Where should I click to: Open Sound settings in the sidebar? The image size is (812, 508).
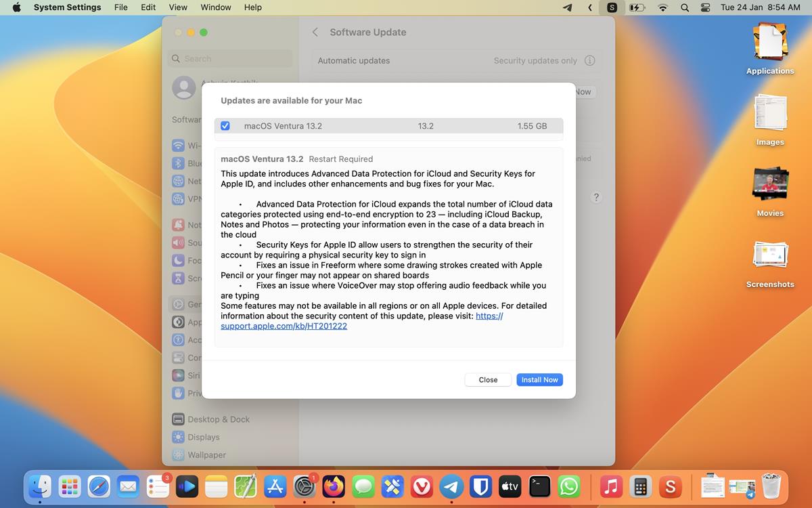pyautogui.click(x=193, y=242)
